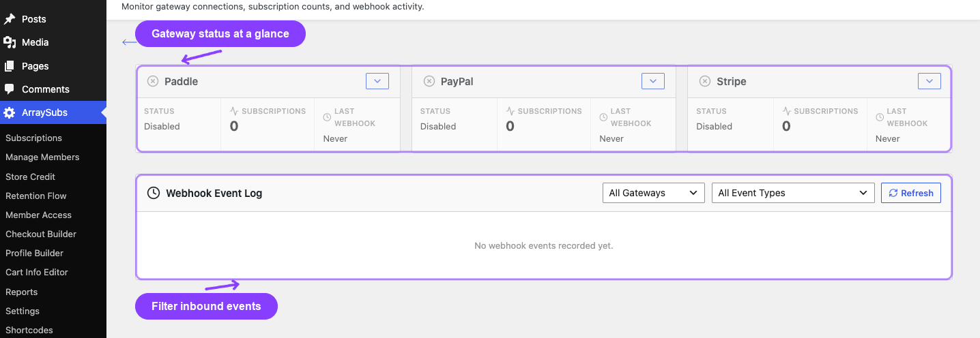Click PayPal last webhook clock icon

603,117
